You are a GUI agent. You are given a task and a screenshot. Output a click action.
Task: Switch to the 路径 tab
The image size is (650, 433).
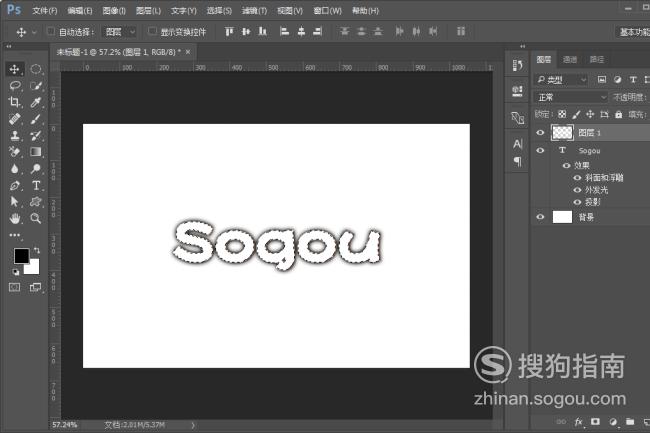click(597, 60)
